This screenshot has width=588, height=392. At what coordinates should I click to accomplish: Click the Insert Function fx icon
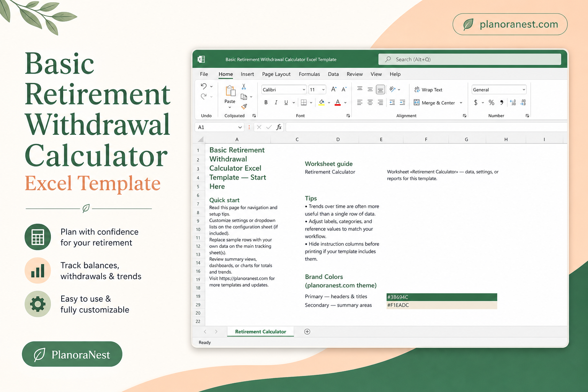(279, 127)
